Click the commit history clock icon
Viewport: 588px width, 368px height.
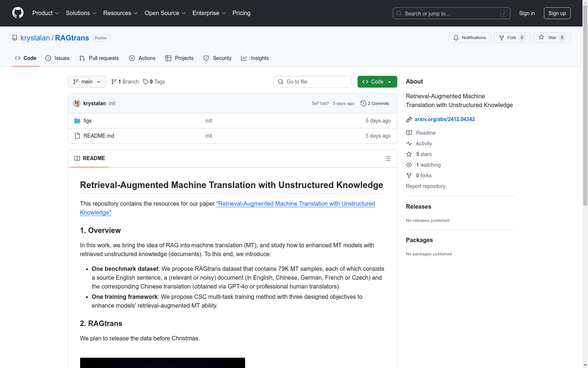click(x=363, y=103)
